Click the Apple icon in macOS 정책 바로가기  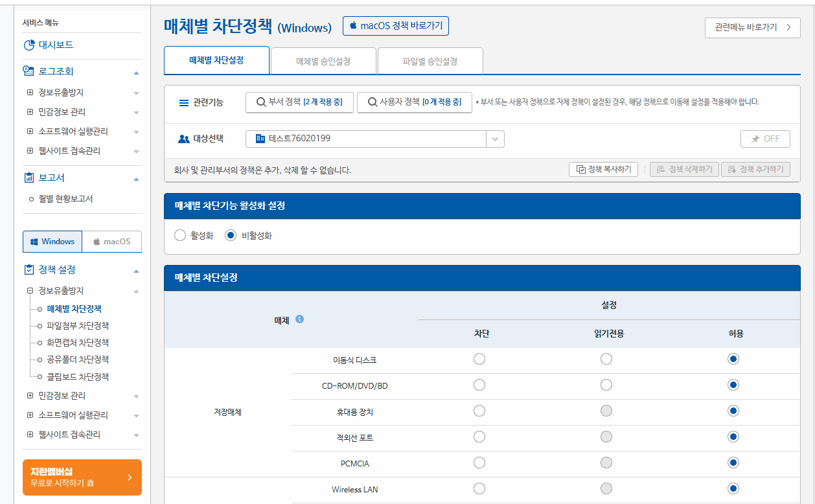[x=354, y=27]
